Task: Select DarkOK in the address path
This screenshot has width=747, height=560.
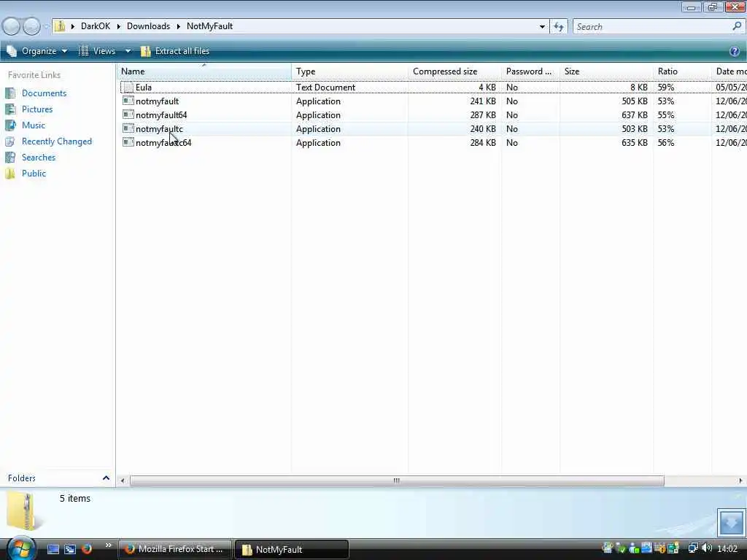Action: 96,26
